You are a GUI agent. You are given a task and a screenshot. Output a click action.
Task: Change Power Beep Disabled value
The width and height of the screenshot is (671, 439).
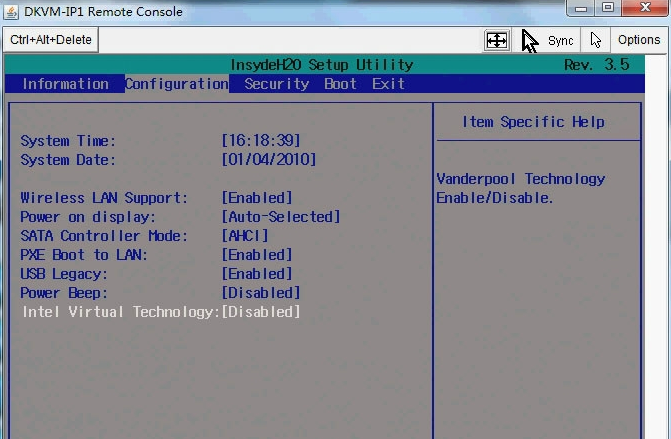[x=261, y=293]
